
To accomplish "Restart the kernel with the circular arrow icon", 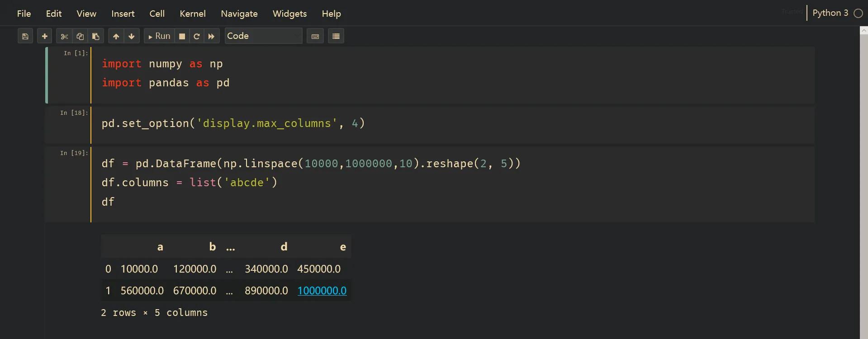I will [x=197, y=36].
